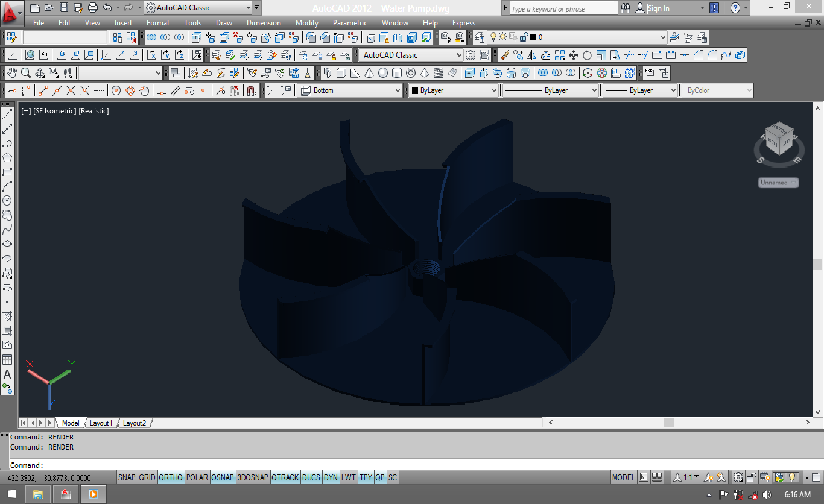Click the Plot printer icon

click(x=92, y=8)
